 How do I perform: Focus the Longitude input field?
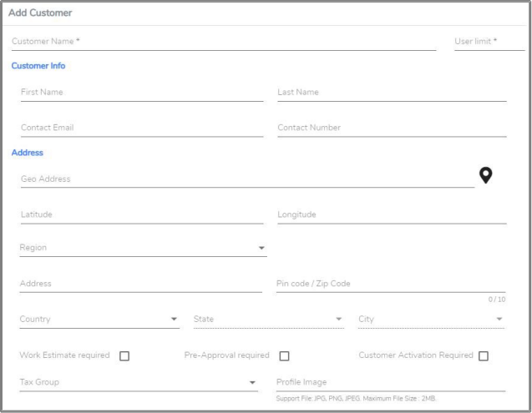[392, 215]
